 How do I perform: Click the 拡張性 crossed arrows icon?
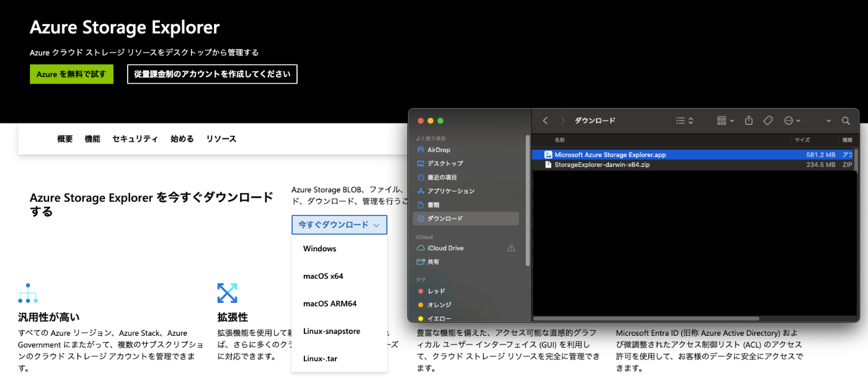click(x=228, y=293)
